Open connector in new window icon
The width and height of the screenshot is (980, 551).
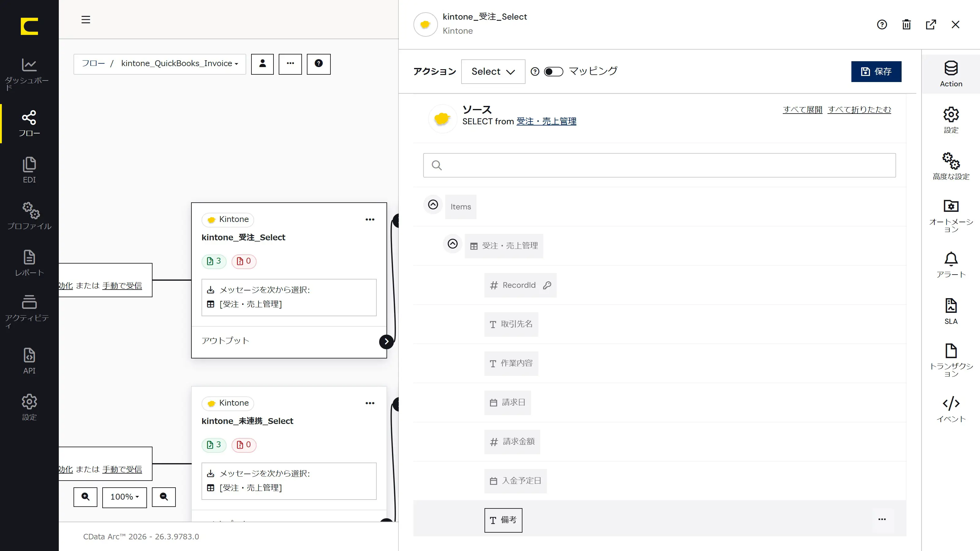pos(931,24)
